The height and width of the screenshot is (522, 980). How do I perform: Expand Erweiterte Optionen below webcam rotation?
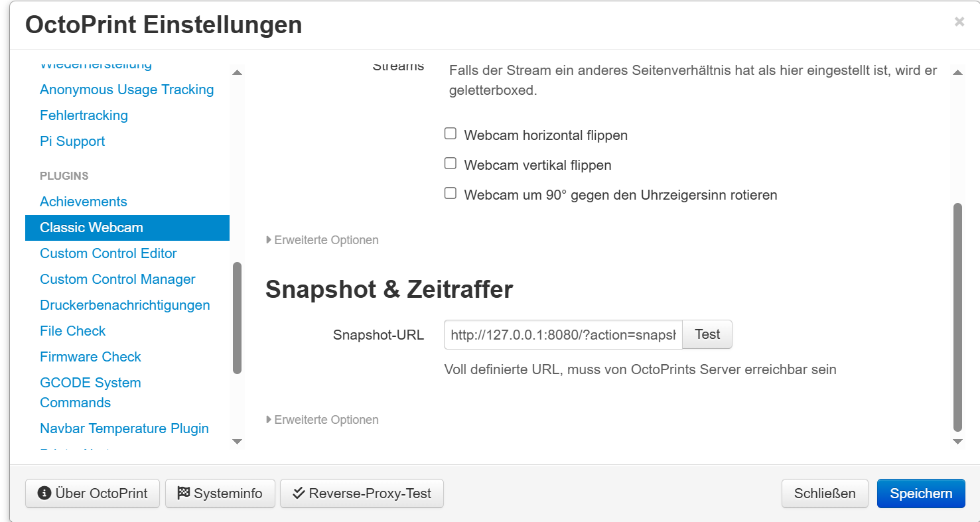tap(322, 240)
